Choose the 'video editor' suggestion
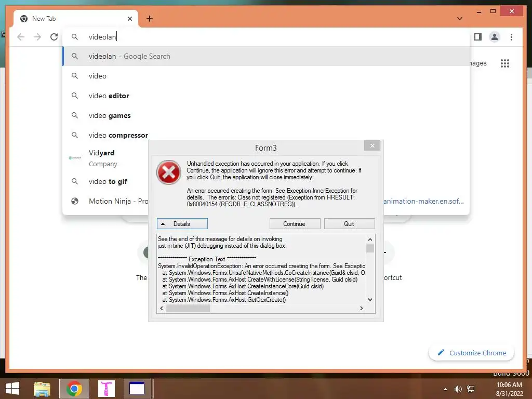 (267, 96)
